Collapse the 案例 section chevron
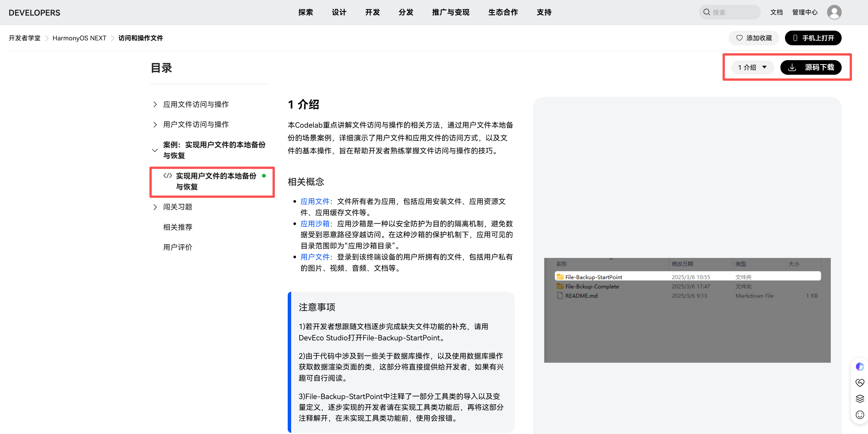Image resolution: width=868 pixels, height=434 pixels. click(155, 151)
